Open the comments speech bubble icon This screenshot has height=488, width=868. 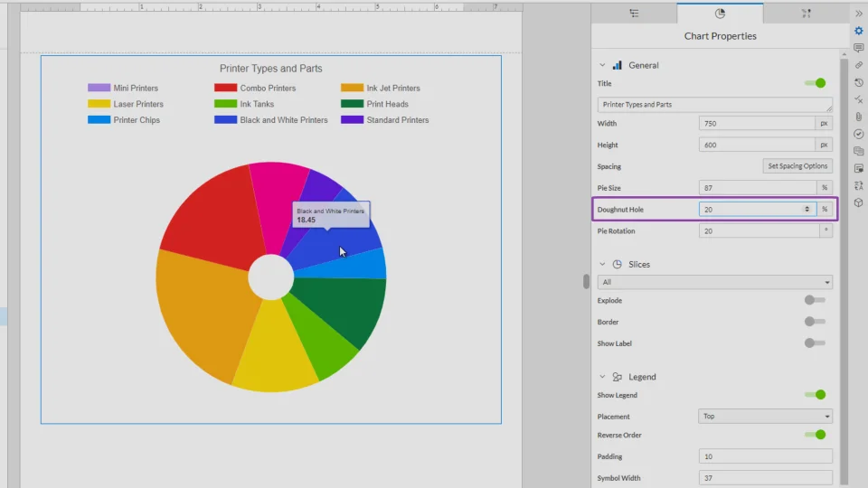858,48
